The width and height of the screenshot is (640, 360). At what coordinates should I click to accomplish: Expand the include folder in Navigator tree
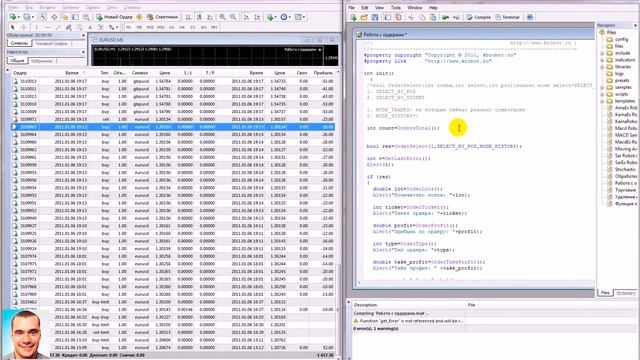point(602,53)
